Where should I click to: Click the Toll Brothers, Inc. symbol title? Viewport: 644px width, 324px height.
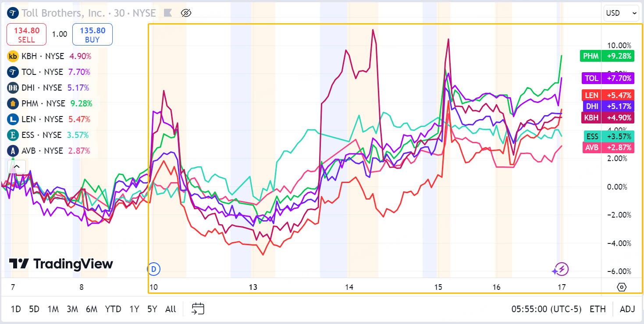[64, 13]
